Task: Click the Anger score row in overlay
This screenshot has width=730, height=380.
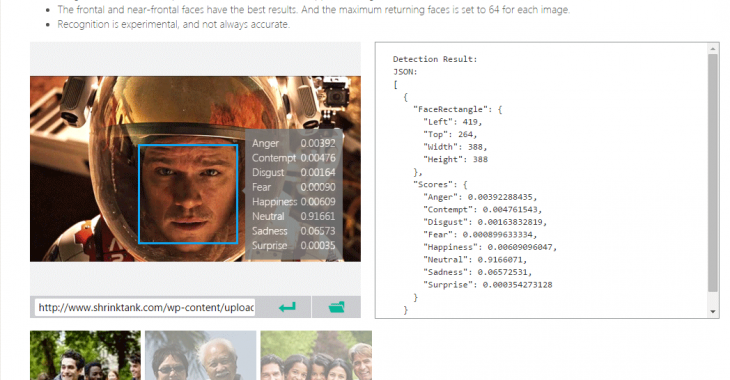Action: tap(293, 143)
